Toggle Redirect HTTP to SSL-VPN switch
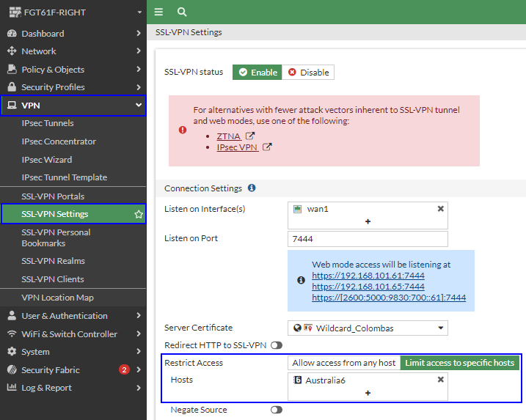This screenshot has height=420, width=526. click(x=277, y=345)
